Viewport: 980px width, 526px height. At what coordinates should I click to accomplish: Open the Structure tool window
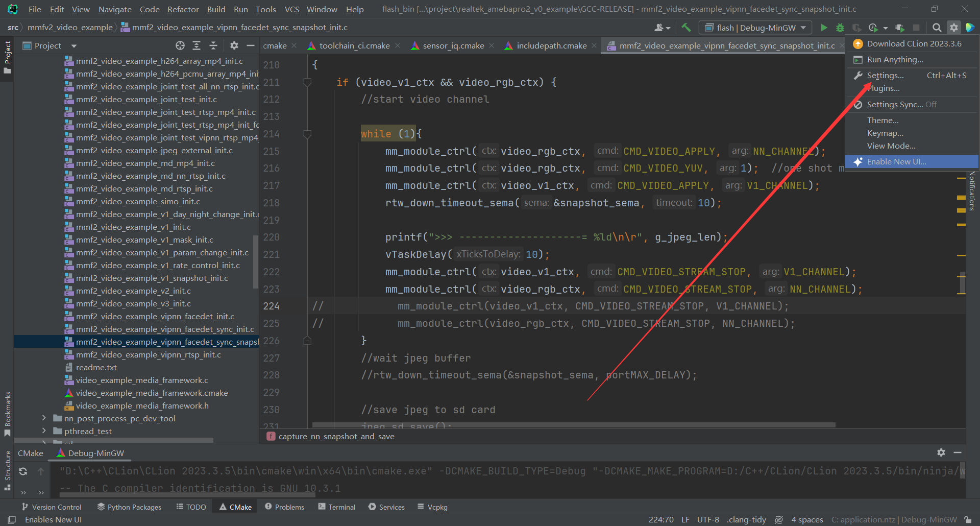click(8, 470)
